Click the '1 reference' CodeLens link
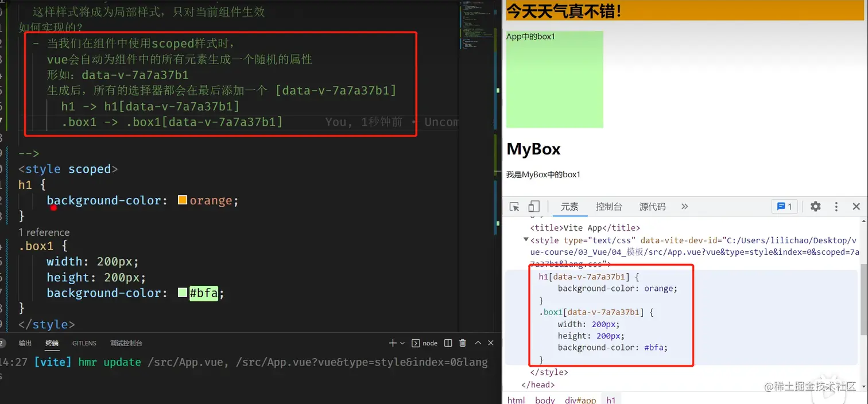 [44, 232]
